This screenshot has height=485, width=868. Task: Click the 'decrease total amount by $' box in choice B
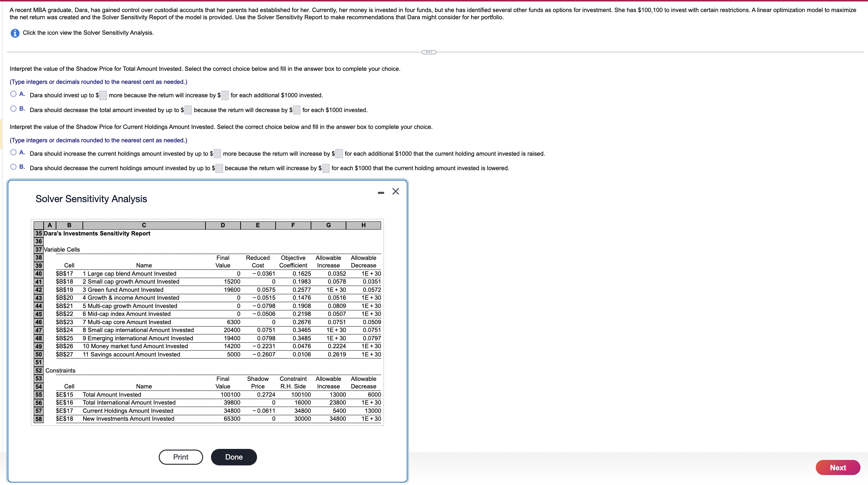pos(188,110)
